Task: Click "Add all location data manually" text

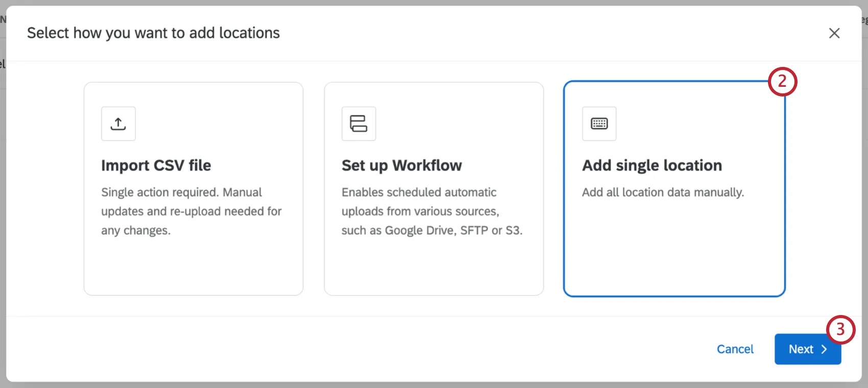Action: [x=663, y=192]
